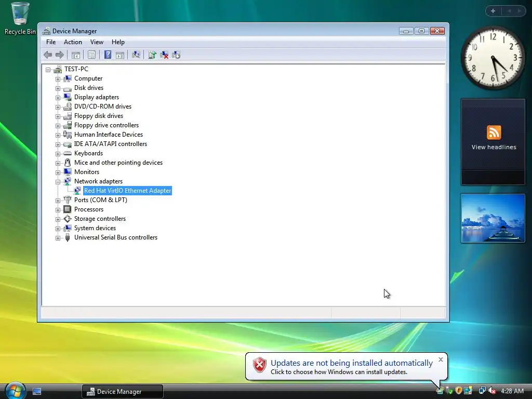
Task: Expand the Monitors category
Action: point(58,172)
